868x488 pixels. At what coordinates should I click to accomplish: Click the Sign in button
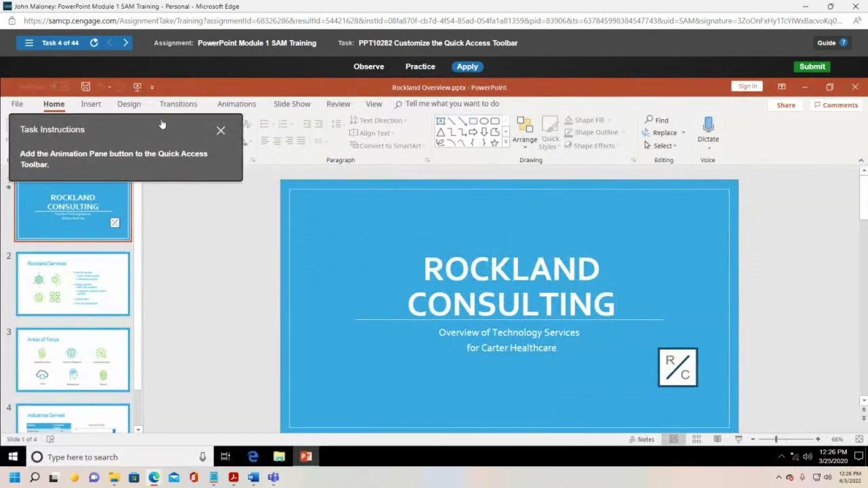(x=747, y=86)
